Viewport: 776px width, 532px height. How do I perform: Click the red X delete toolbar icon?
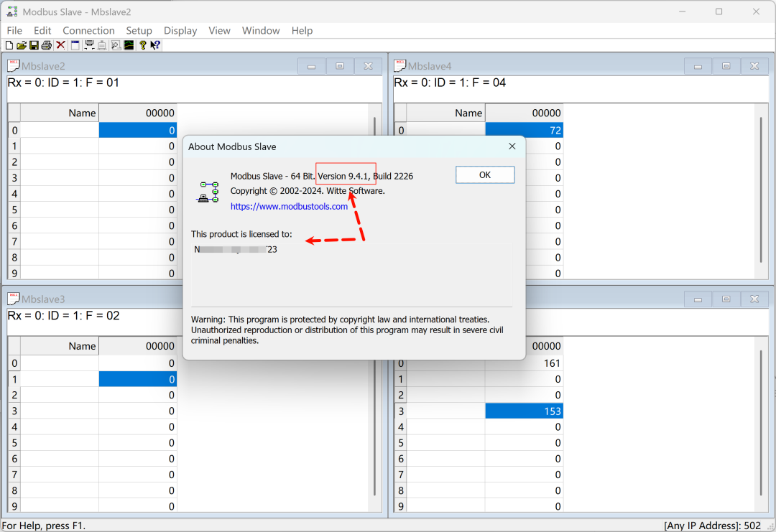pyautogui.click(x=60, y=45)
